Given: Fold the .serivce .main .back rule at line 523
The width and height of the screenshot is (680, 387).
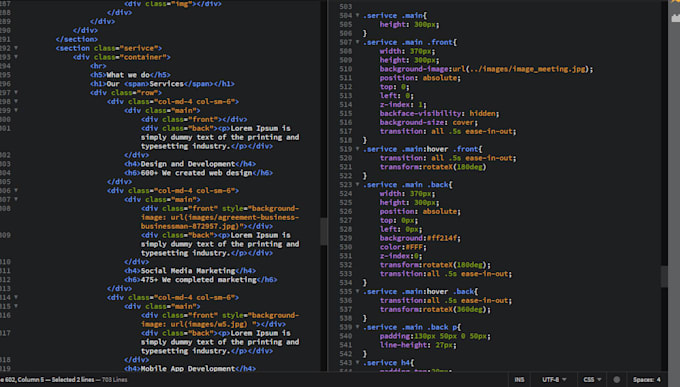Looking at the screenshot, I should tap(357, 184).
